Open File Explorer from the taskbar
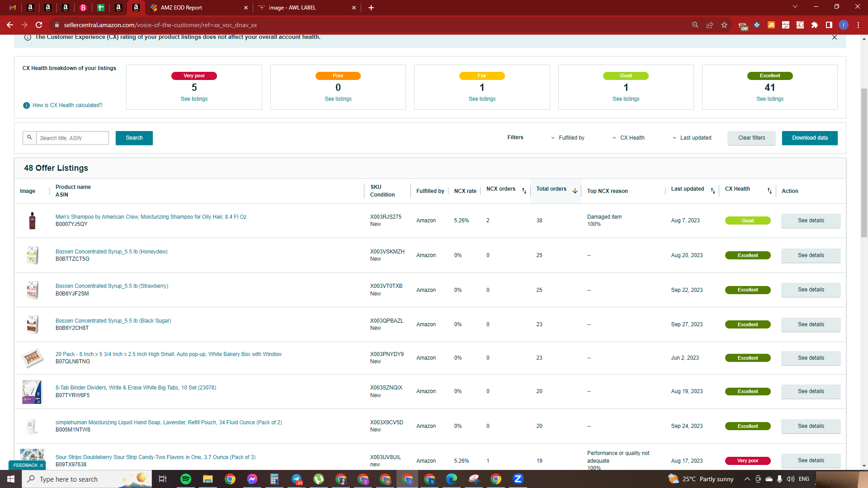 click(208, 479)
